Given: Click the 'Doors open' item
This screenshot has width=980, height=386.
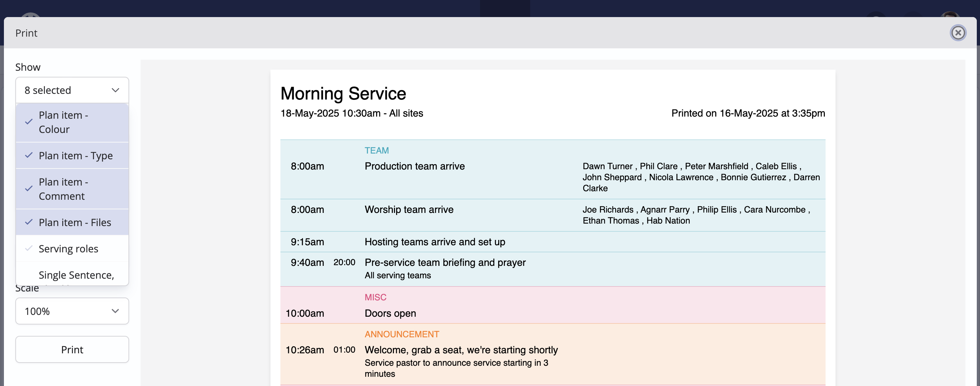Looking at the screenshot, I should tap(390, 313).
